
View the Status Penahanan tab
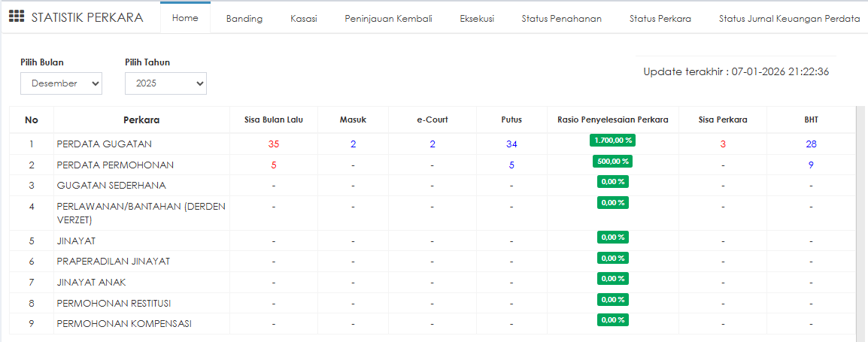click(x=561, y=19)
